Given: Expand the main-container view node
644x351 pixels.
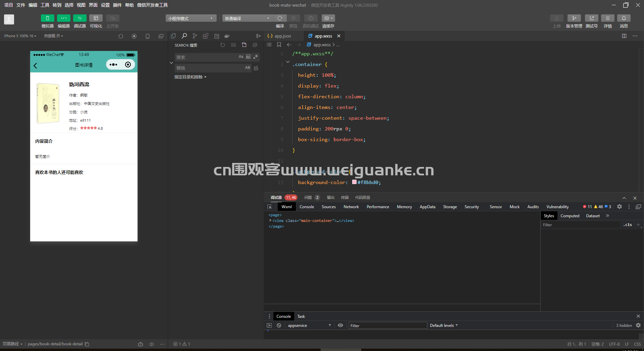Looking at the screenshot, I should (x=270, y=220).
